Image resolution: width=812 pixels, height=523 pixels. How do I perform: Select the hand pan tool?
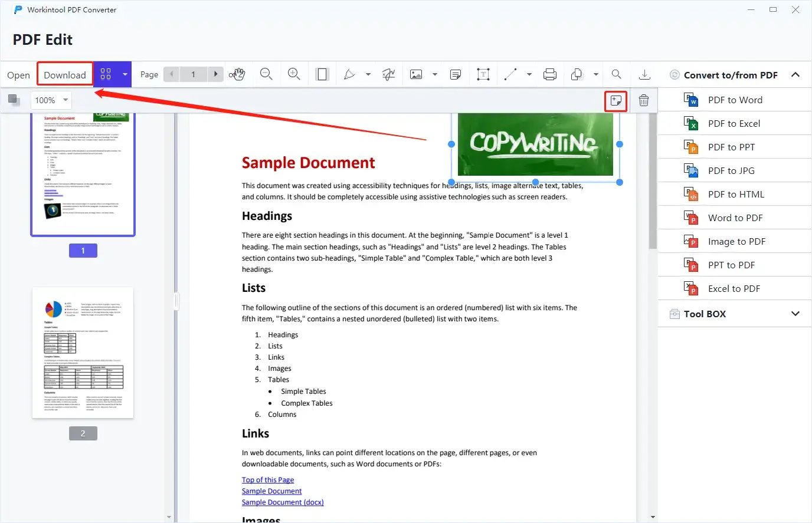(237, 74)
